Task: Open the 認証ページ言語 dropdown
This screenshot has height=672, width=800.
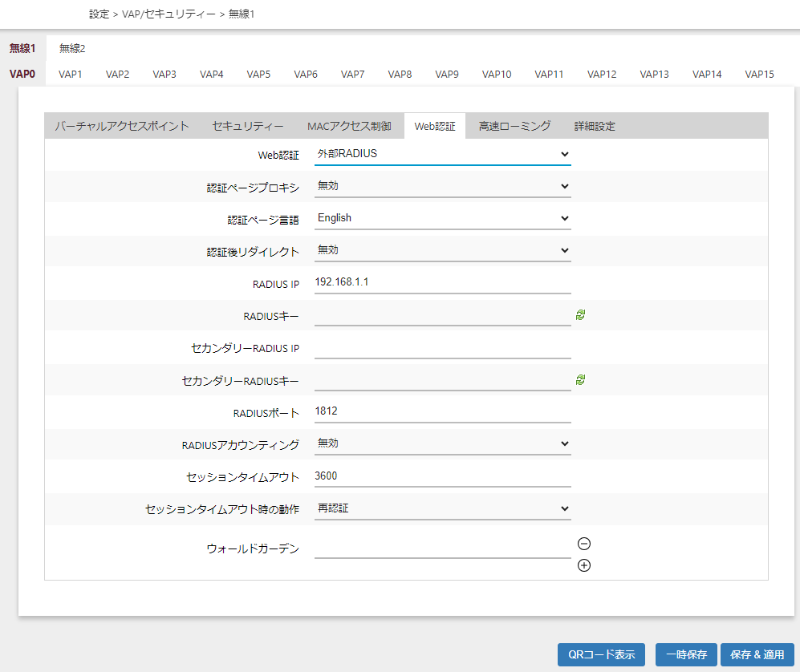Action: click(x=442, y=218)
